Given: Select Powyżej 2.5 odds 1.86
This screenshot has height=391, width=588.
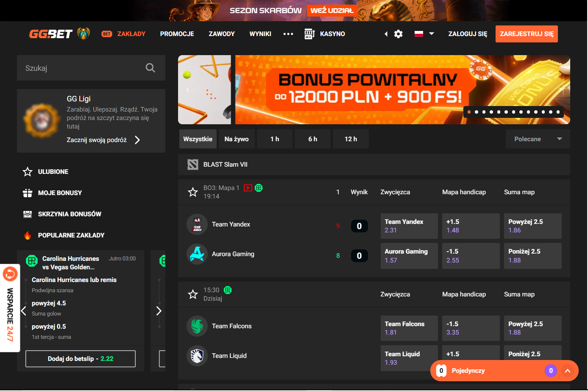Looking at the screenshot, I should (533, 226).
